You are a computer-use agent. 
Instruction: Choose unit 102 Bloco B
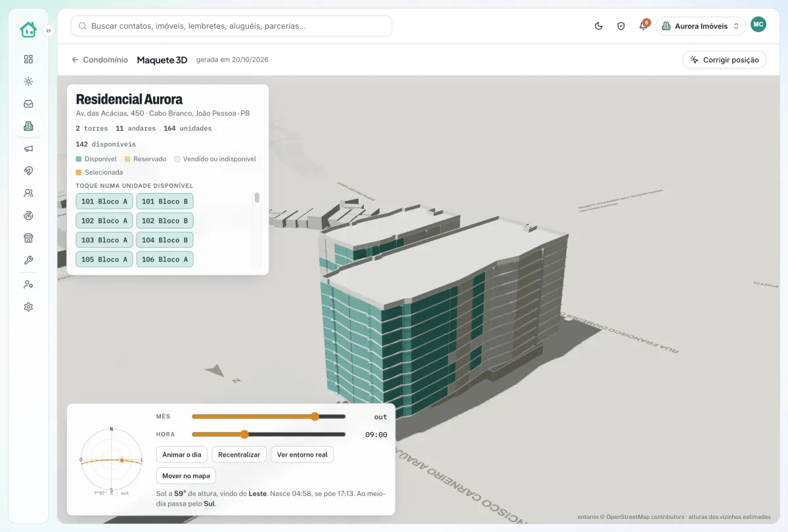165,221
